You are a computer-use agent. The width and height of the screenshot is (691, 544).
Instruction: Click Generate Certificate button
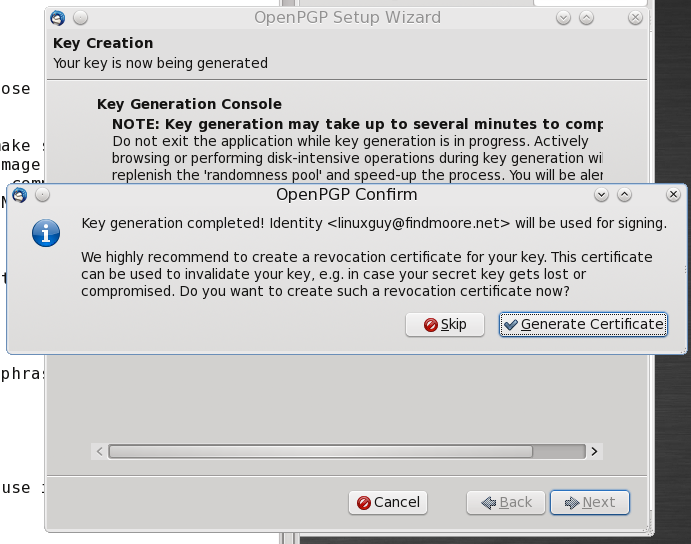[x=583, y=324]
